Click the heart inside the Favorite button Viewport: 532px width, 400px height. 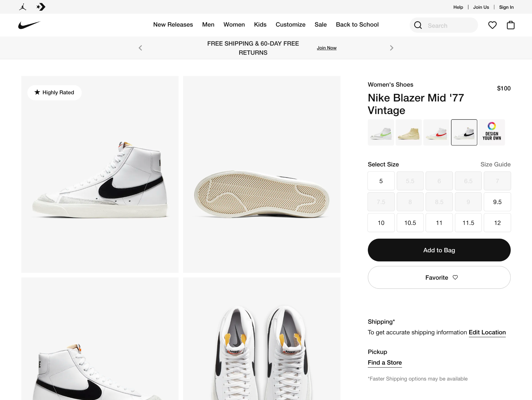coord(455,277)
